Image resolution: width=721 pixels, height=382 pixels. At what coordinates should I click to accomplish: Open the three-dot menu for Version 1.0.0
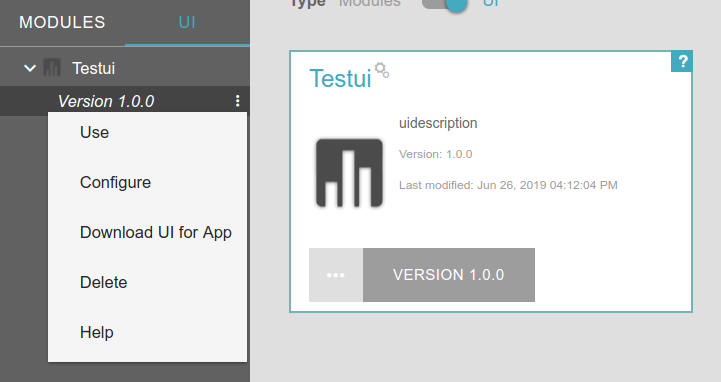pyautogui.click(x=237, y=101)
